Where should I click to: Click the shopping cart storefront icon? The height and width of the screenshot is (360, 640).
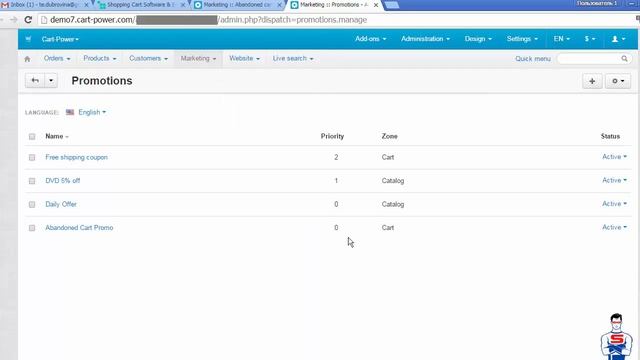pyautogui.click(x=28, y=39)
